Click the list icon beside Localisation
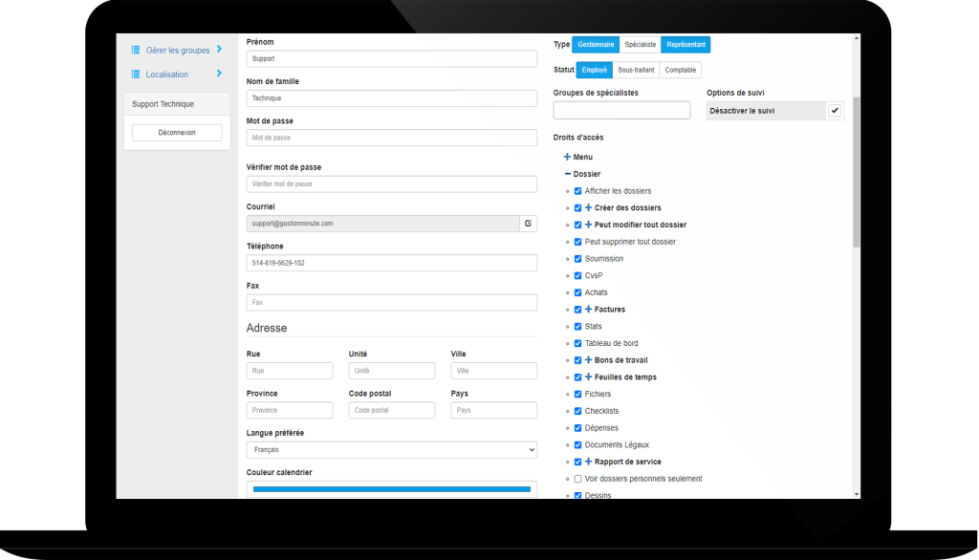 tap(136, 75)
